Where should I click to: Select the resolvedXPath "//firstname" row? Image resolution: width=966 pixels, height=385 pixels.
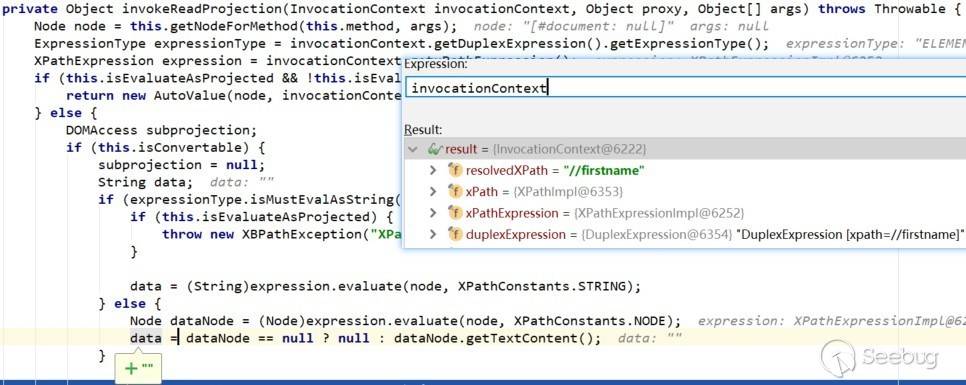(684, 171)
